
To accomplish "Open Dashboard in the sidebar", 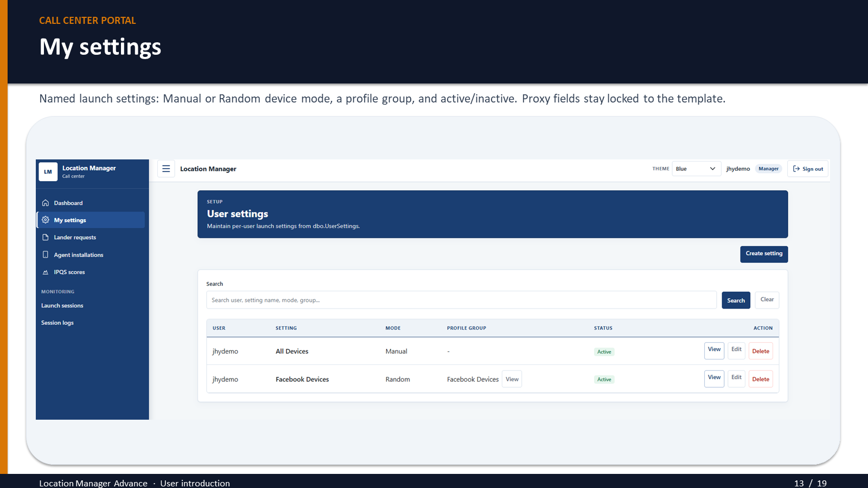I will [x=91, y=203].
